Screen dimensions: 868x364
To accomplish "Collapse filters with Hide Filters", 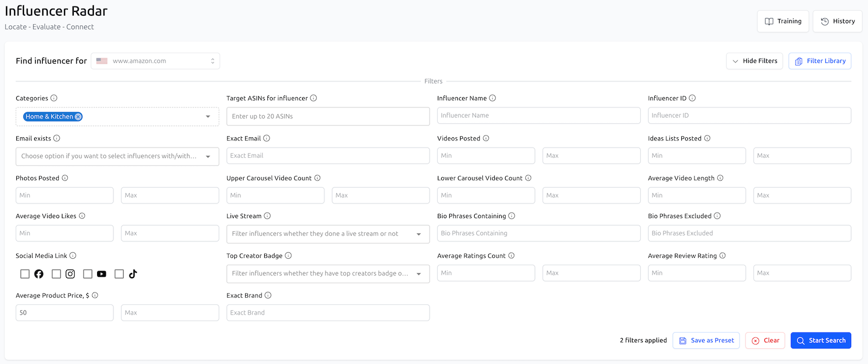I will [x=754, y=61].
